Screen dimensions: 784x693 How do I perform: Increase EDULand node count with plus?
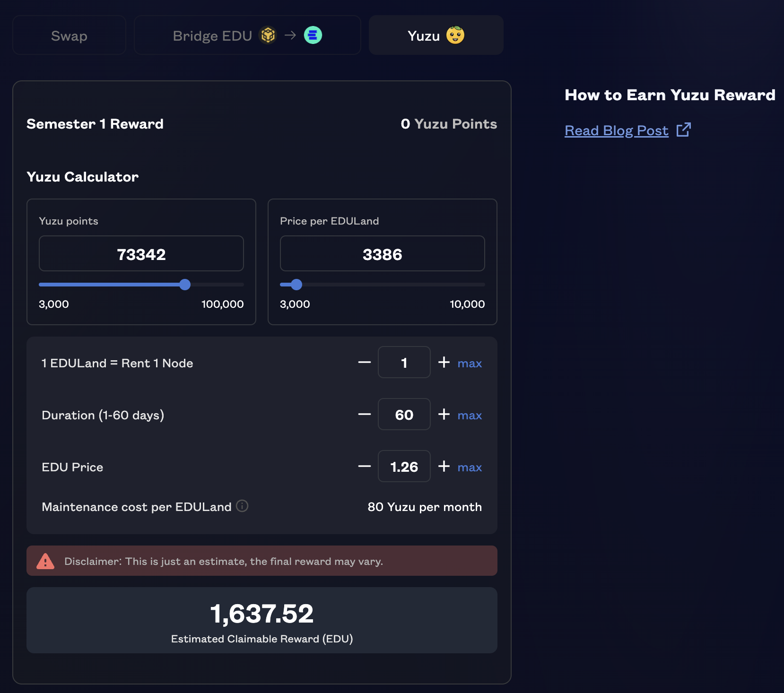(x=444, y=363)
